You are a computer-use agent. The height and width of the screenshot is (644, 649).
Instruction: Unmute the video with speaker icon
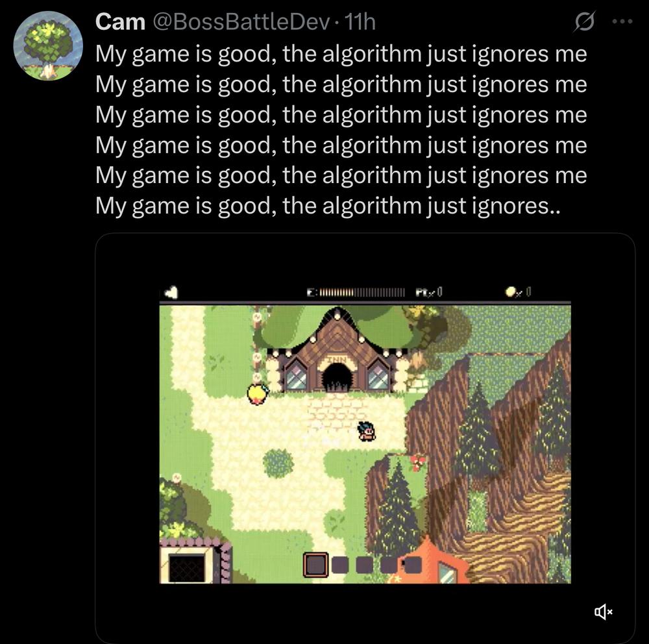604,612
